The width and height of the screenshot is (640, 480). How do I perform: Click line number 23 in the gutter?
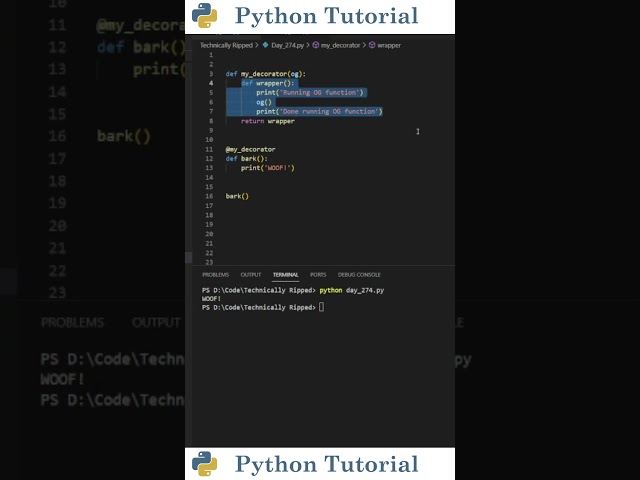(209, 262)
